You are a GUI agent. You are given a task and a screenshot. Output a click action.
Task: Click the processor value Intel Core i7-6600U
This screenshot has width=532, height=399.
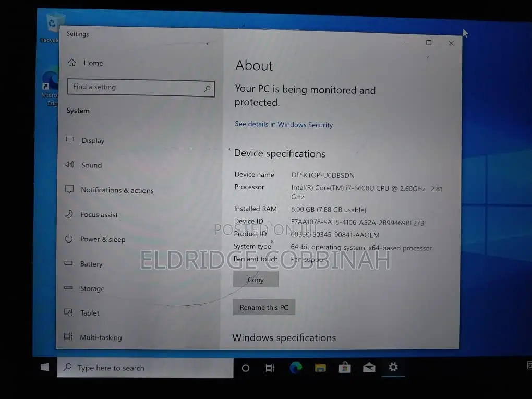click(x=367, y=192)
